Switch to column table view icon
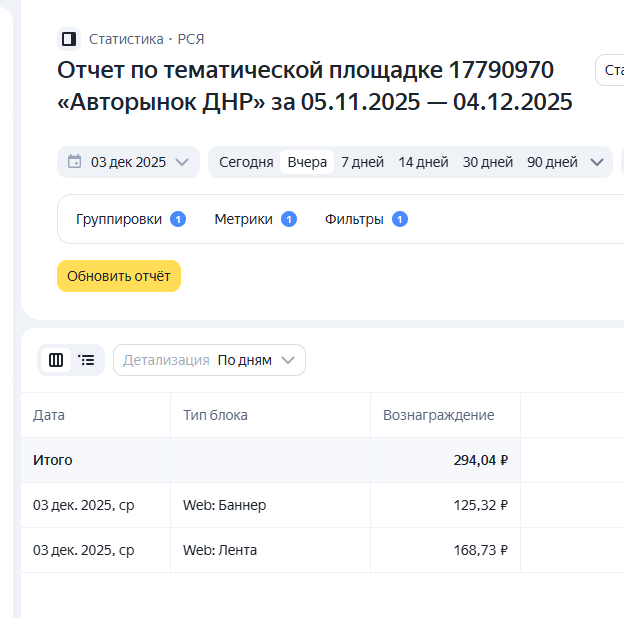624x618 pixels. [x=56, y=360]
